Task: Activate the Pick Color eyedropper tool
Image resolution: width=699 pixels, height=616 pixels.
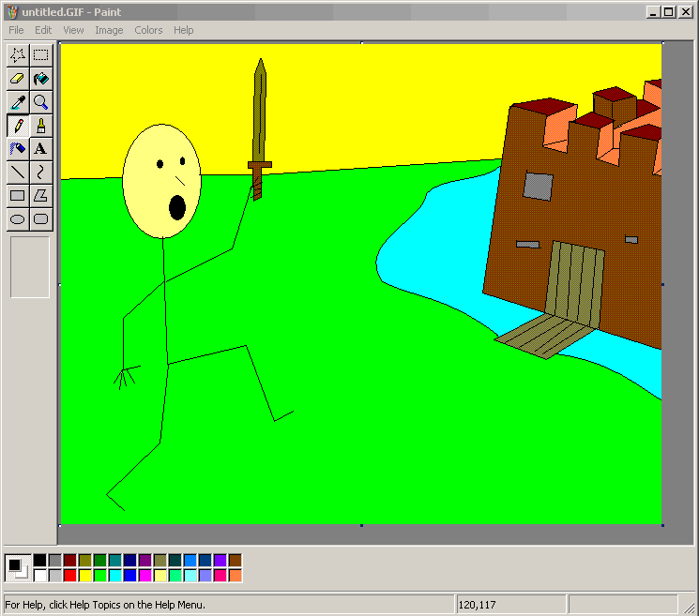Action: 18,102
